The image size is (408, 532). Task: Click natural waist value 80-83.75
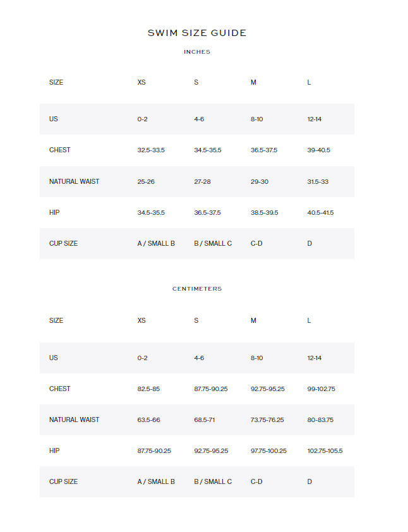[320, 420]
